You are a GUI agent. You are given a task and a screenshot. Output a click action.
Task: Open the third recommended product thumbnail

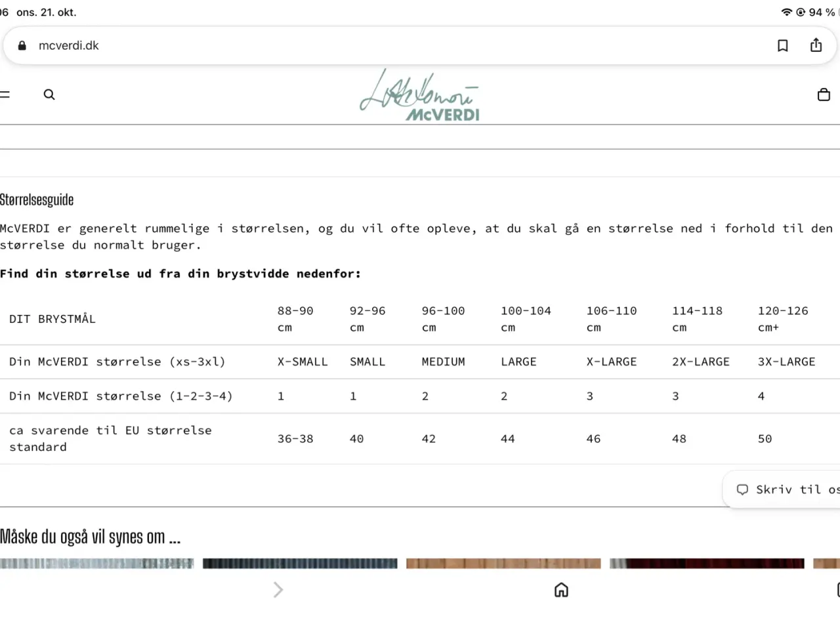point(503,563)
